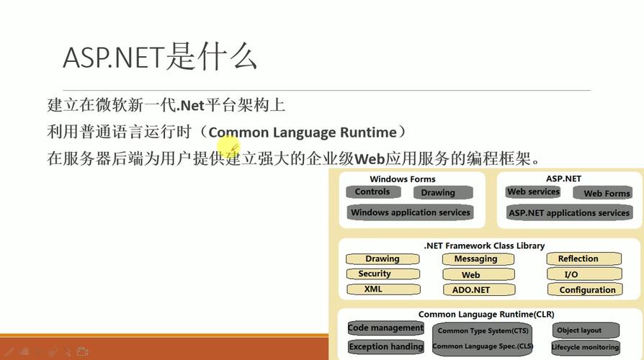This screenshot has height=360, width=644.
Task: Select the "ADO.NET" box
Action: pos(479,290)
